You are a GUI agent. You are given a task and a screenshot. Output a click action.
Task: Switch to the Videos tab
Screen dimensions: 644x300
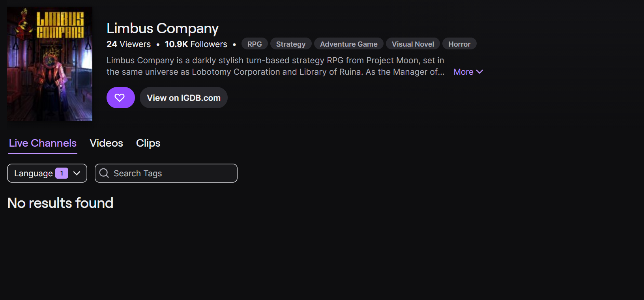click(106, 143)
